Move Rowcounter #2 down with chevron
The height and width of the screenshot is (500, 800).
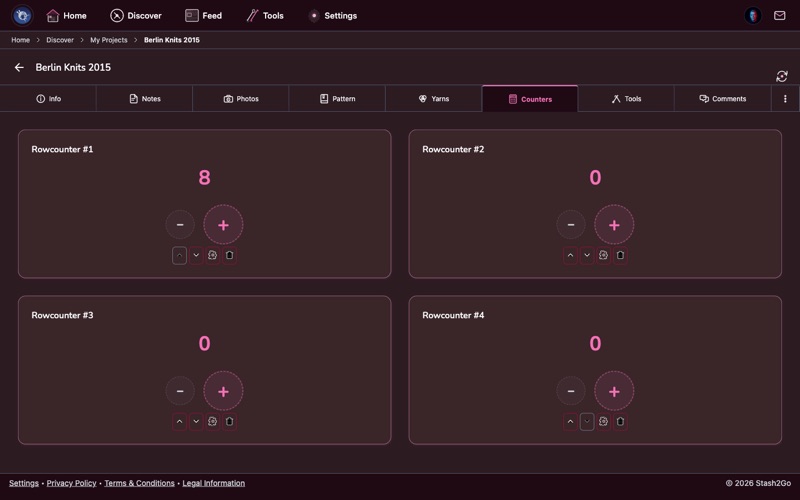(587, 255)
